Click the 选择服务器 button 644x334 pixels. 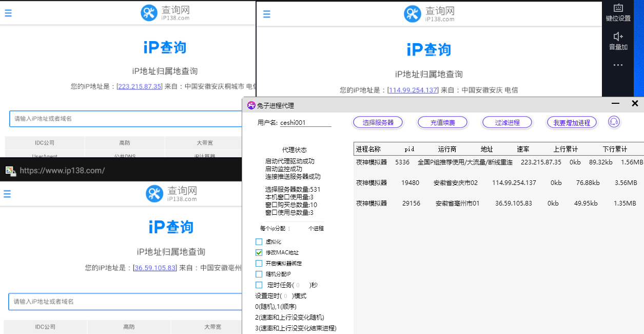pos(378,122)
